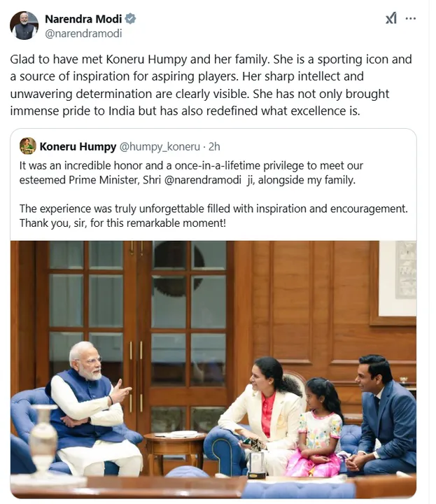Open Koneru Humpy's small profile avatar
The width and height of the screenshot is (436, 504).
pyautogui.click(x=27, y=146)
